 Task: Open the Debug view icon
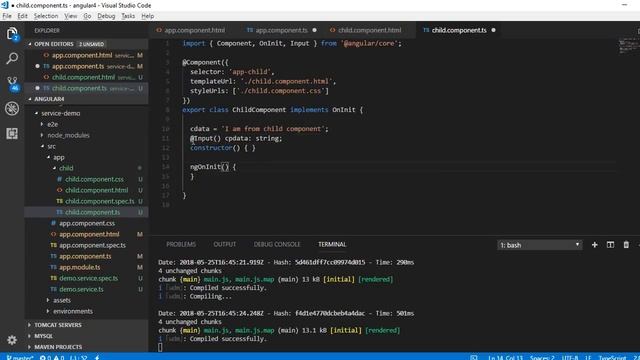point(12,108)
